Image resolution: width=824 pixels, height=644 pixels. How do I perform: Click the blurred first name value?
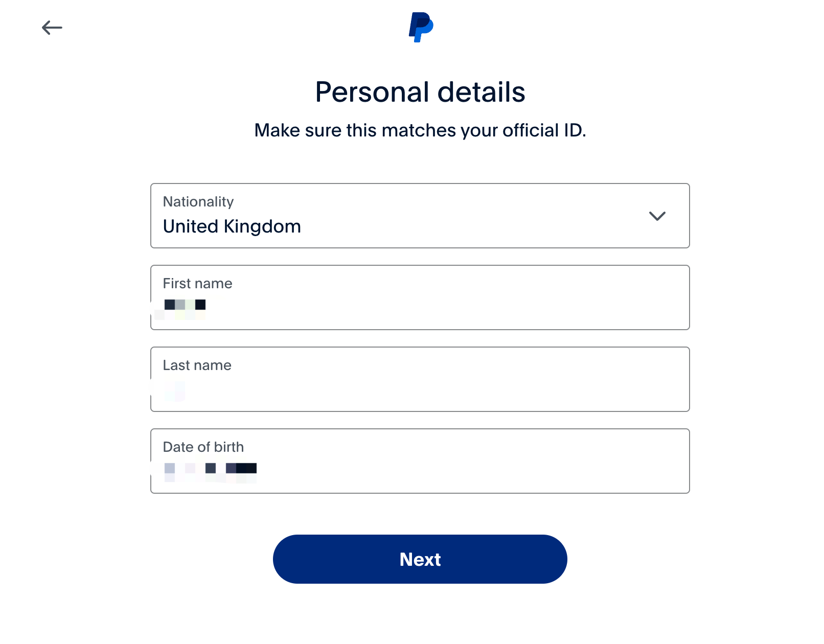[185, 305]
